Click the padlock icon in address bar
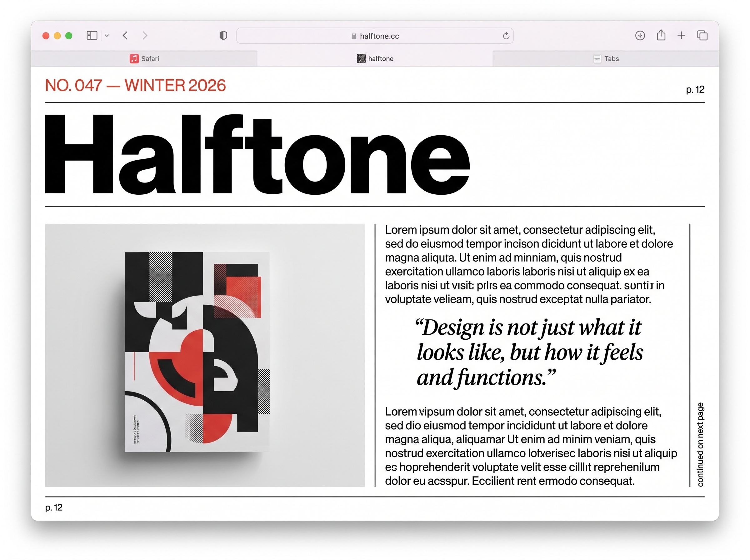The width and height of the screenshot is (750, 560). [354, 36]
